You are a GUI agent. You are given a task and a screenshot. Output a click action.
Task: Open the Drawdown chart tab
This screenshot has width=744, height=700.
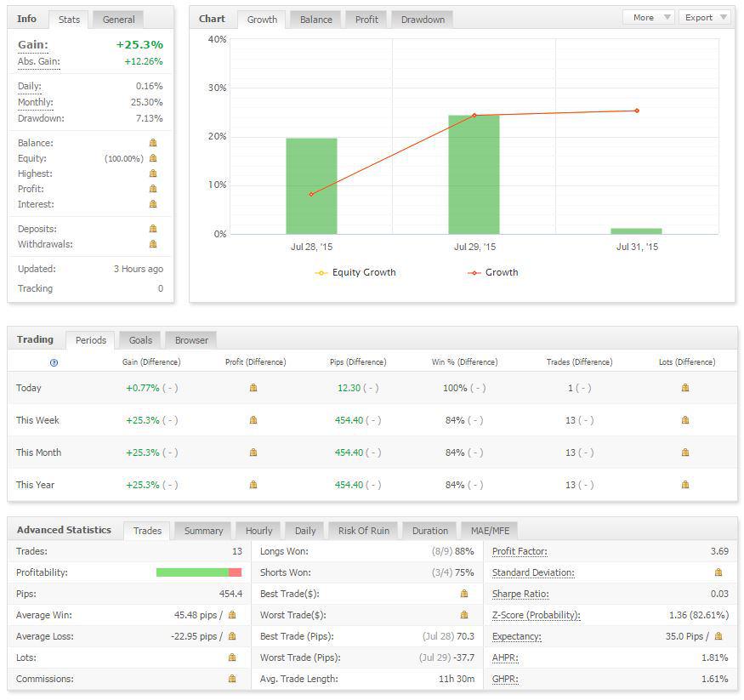pyautogui.click(x=423, y=20)
